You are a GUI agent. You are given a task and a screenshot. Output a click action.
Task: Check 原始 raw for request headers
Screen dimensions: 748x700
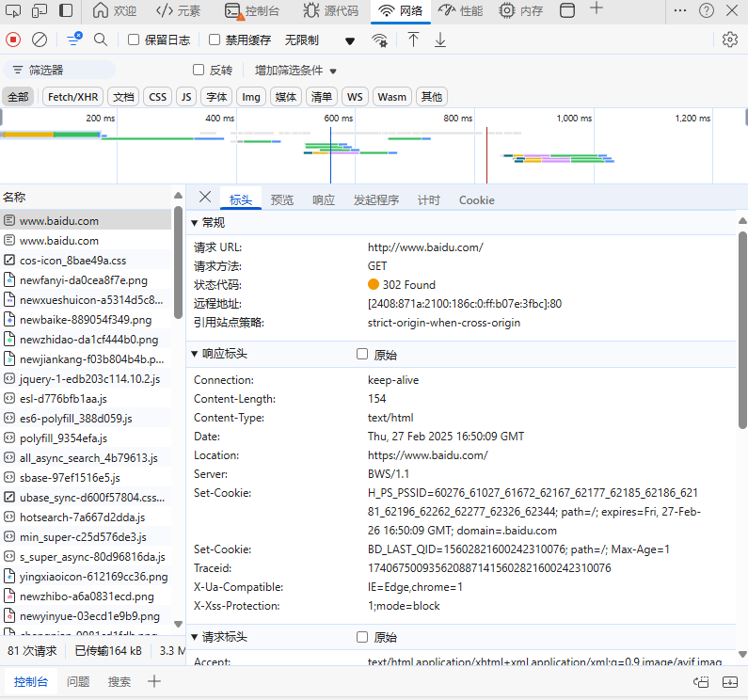[362, 637]
